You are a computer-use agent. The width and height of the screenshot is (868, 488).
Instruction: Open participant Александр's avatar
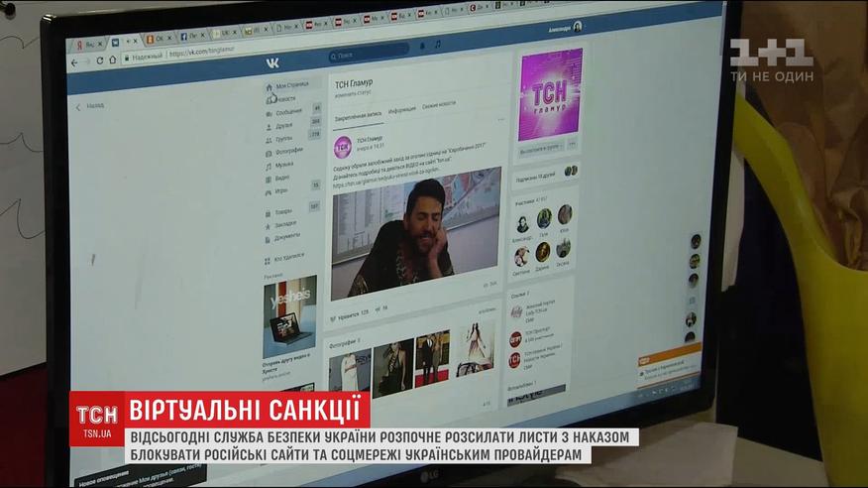point(522,224)
